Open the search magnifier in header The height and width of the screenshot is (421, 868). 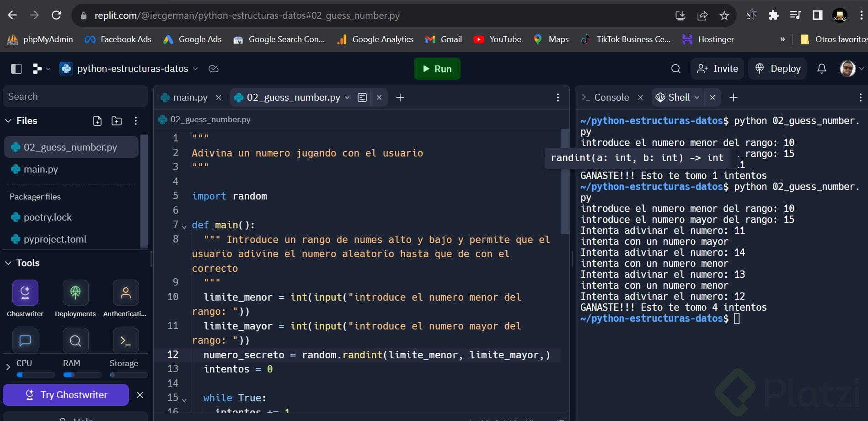point(675,69)
